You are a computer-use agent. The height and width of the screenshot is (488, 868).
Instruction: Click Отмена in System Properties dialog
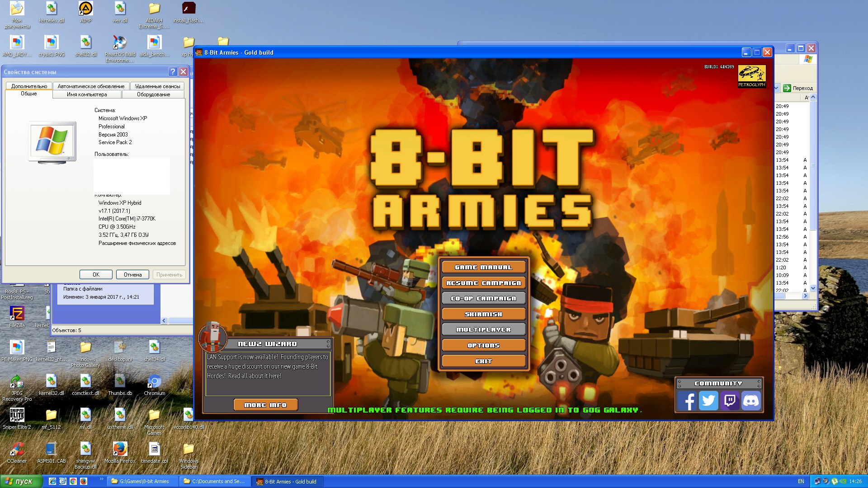(132, 275)
